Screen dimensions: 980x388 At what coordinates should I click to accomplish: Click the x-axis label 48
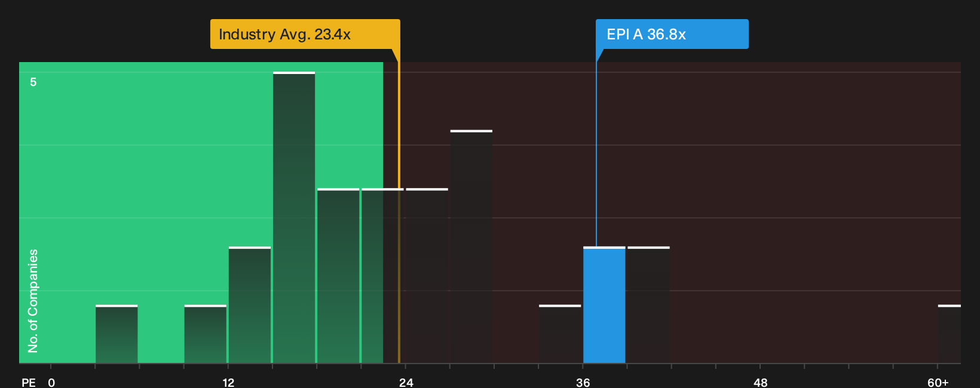(761, 382)
